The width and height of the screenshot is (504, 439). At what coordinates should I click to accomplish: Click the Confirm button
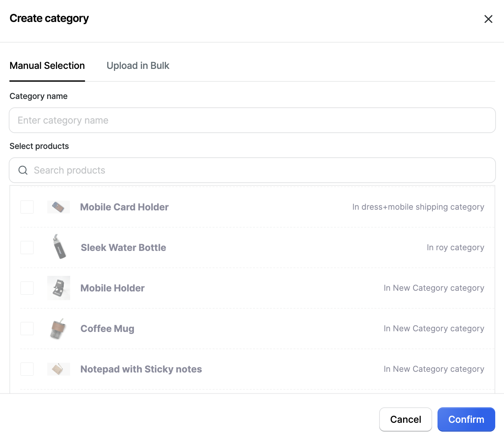click(466, 419)
